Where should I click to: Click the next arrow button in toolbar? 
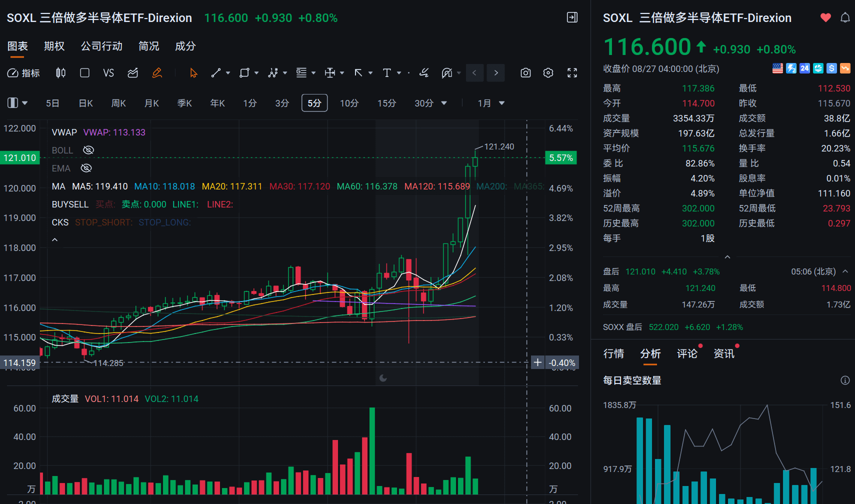coord(496,73)
